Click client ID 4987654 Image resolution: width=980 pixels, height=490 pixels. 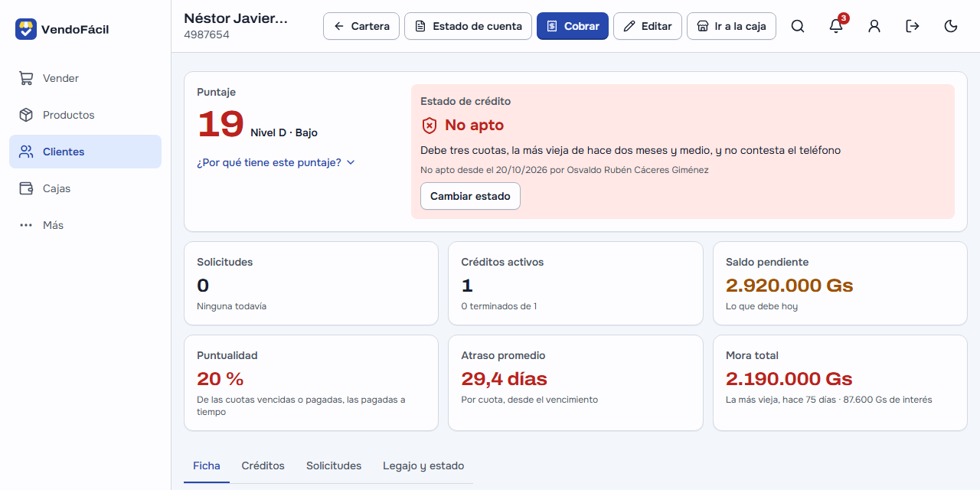pyautogui.click(x=207, y=35)
